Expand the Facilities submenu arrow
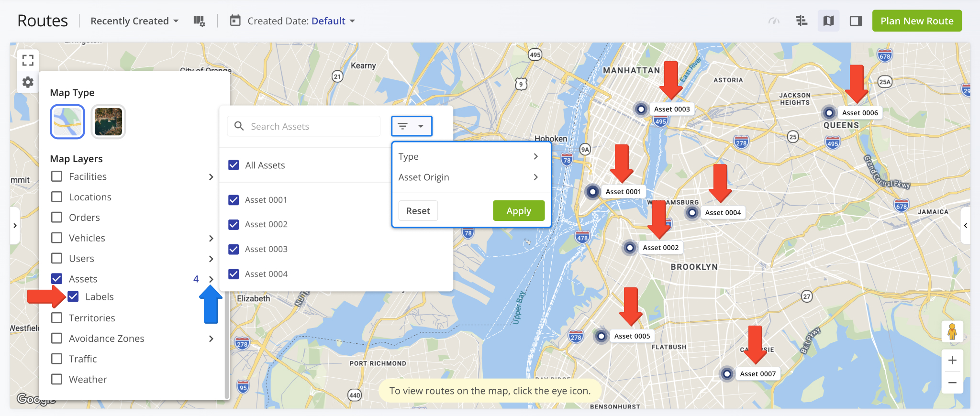The width and height of the screenshot is (980, 416). [211, 177]
